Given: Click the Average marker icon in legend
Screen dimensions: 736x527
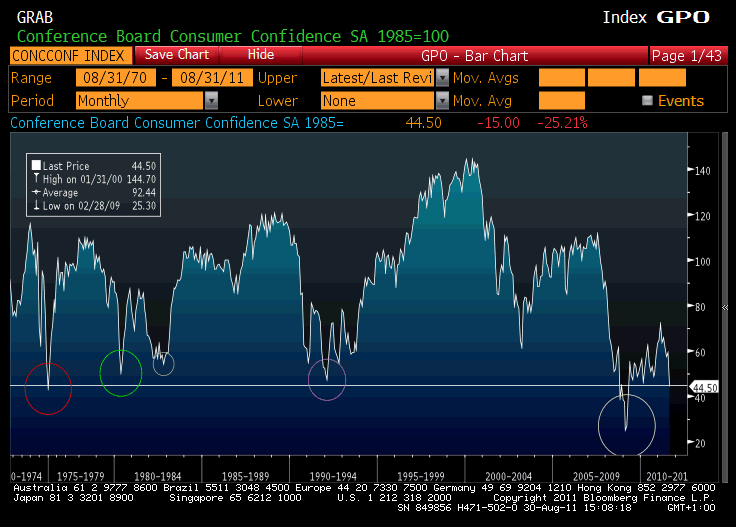Looking at the screenshot, I should [37, 191].
